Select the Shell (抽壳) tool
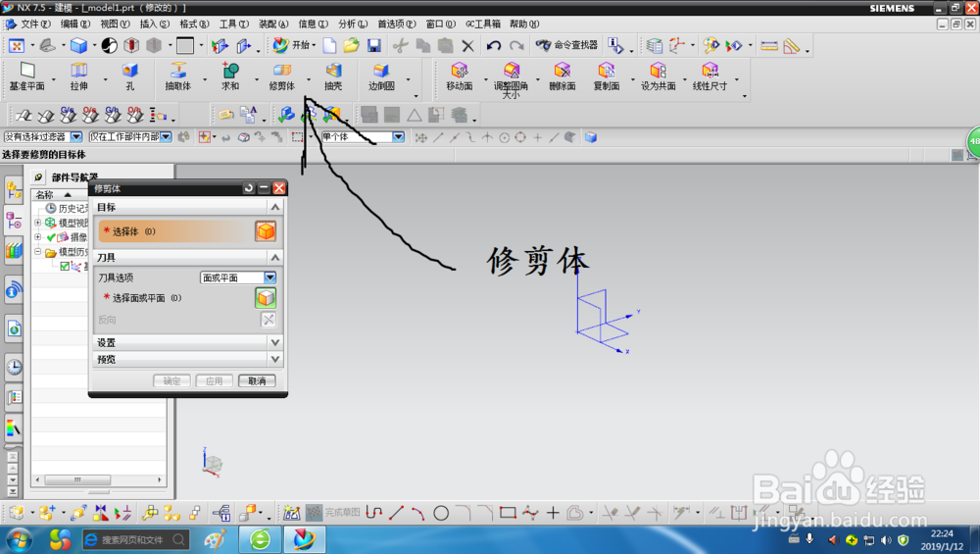980x554 pixels. click(333, 76)
